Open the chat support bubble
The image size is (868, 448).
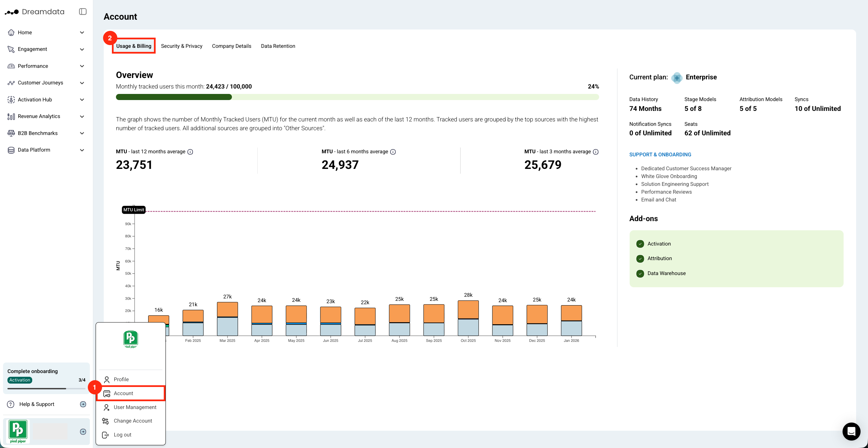point(851,431)
